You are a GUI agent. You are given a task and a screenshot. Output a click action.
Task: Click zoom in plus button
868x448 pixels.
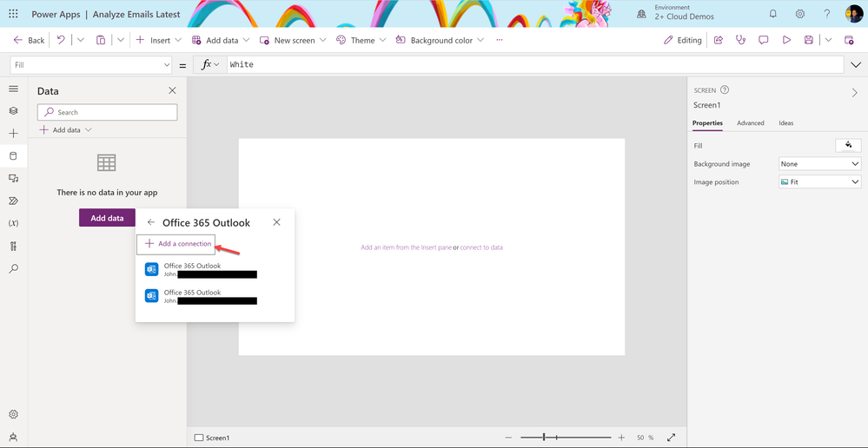[621, 438]
